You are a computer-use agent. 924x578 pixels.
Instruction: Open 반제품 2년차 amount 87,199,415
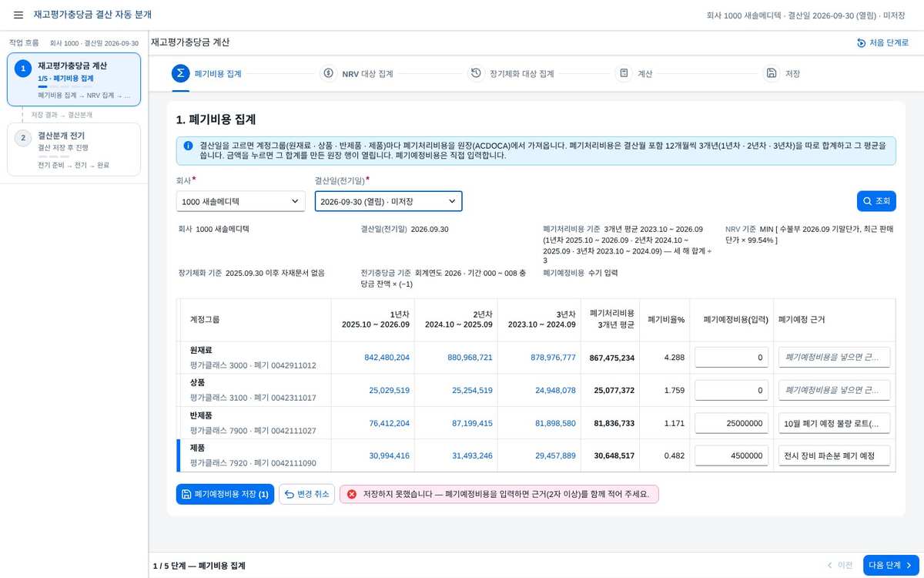tap(472, 423)
